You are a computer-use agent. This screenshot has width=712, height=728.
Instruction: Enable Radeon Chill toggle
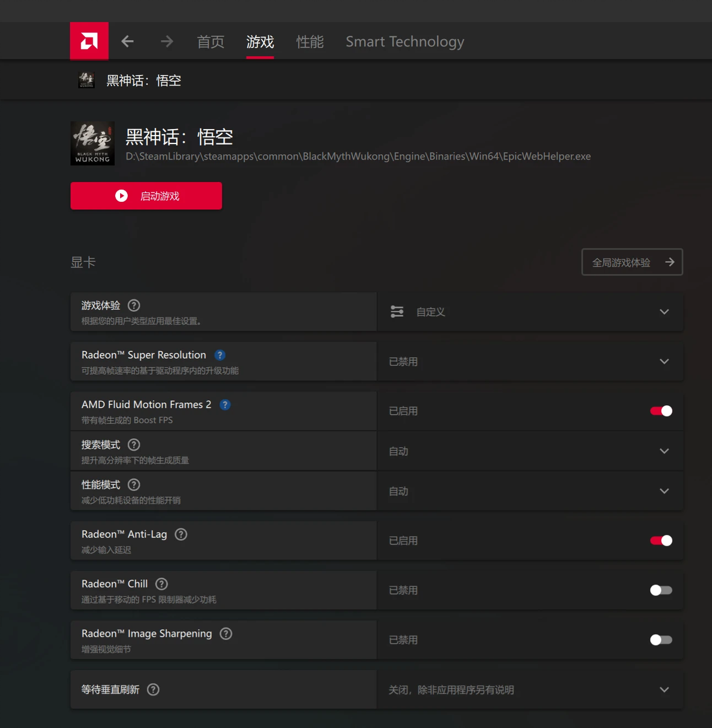point(661,591)
